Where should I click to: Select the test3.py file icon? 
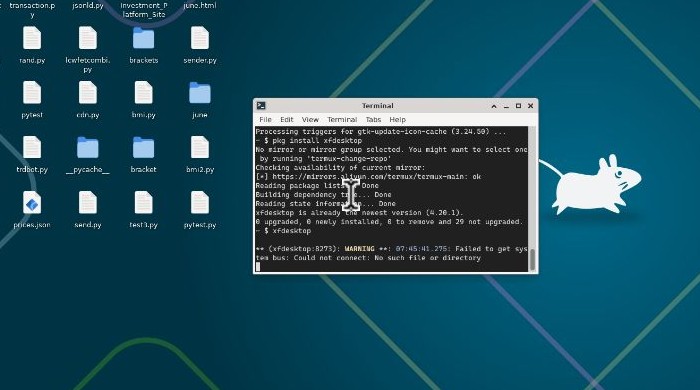click(143, 203)
